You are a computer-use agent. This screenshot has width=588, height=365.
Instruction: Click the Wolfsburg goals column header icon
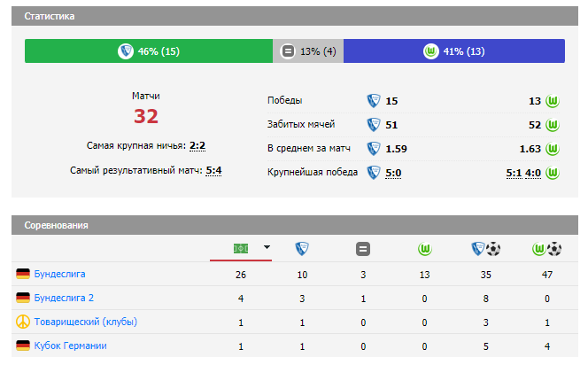tap(546, 249)
